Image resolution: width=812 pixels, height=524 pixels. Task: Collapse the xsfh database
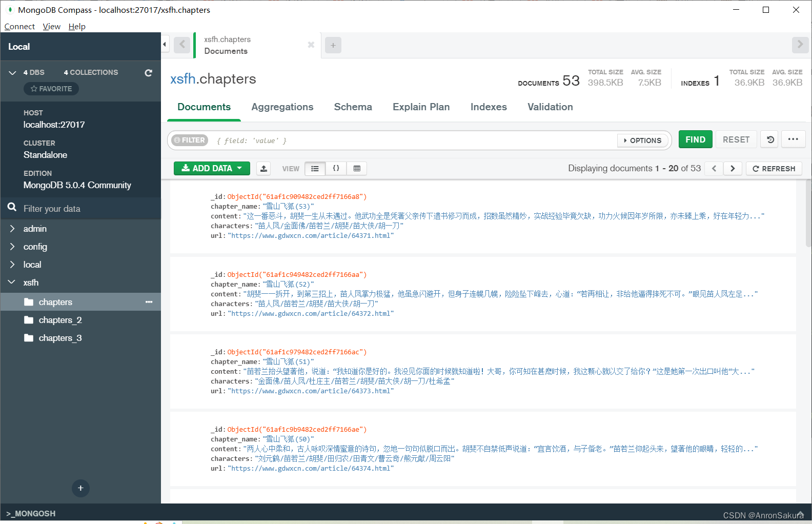(x=12, y=282)
